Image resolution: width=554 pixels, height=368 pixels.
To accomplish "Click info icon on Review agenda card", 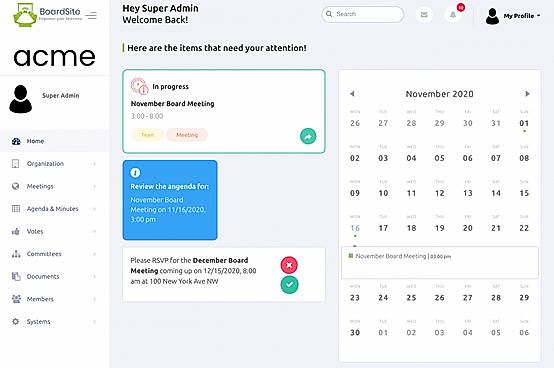I will click(x=135, y=173).
